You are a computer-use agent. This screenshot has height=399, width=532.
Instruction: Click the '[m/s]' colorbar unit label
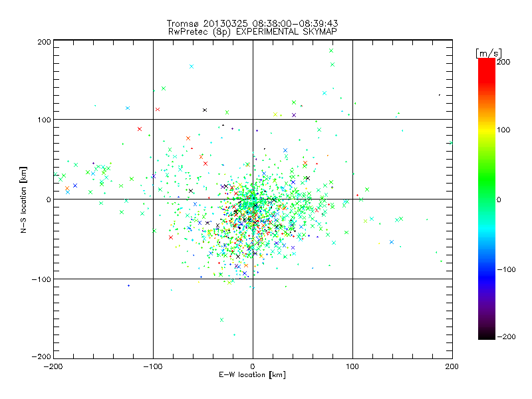pos(489,53)
